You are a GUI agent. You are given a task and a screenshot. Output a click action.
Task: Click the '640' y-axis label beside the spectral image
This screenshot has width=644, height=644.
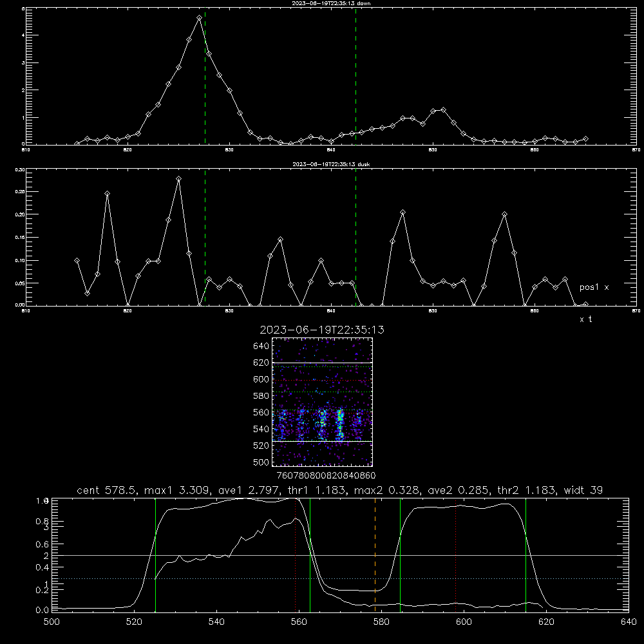pyautogui.click(x=261, y=346)
